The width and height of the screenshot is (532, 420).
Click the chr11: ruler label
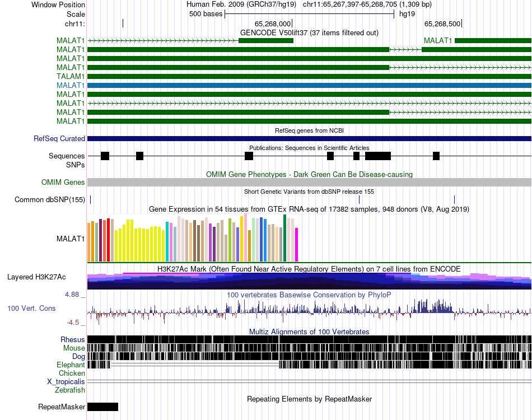tap(75, 24)
